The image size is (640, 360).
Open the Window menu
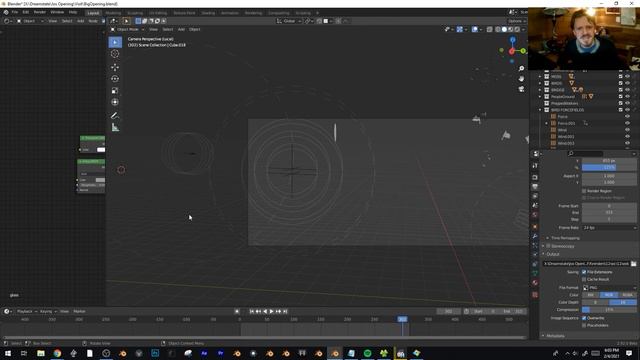point(57,12)
